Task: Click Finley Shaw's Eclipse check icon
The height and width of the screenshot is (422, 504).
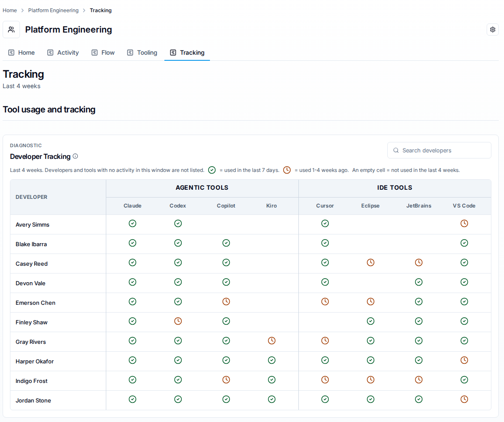Action: tap(370, 321)
